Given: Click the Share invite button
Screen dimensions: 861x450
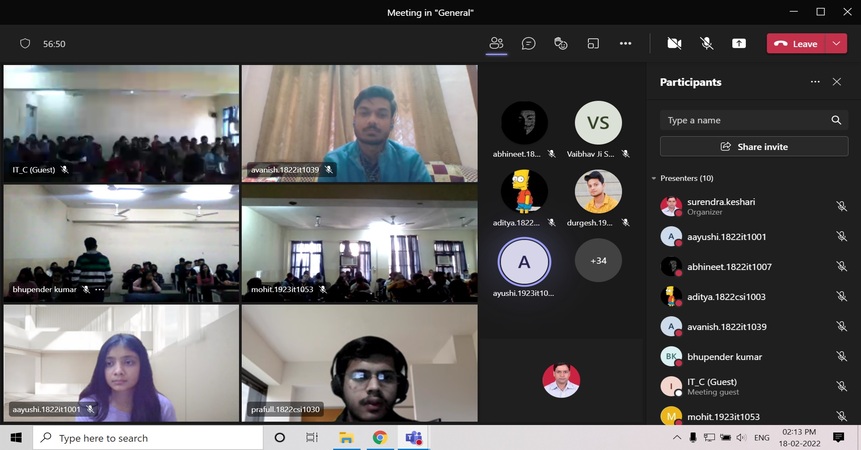Looking at the screenshot, I should click(x=754, y=147).
